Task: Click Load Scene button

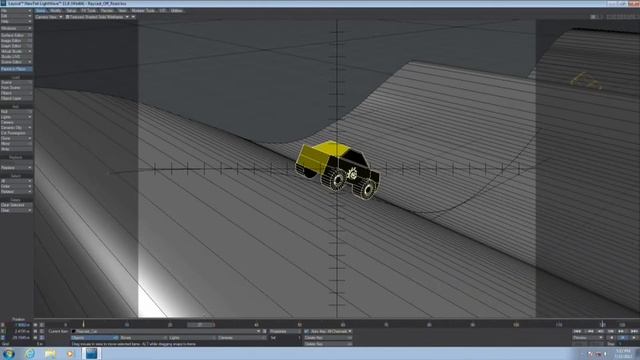Action: click(16, 82)
